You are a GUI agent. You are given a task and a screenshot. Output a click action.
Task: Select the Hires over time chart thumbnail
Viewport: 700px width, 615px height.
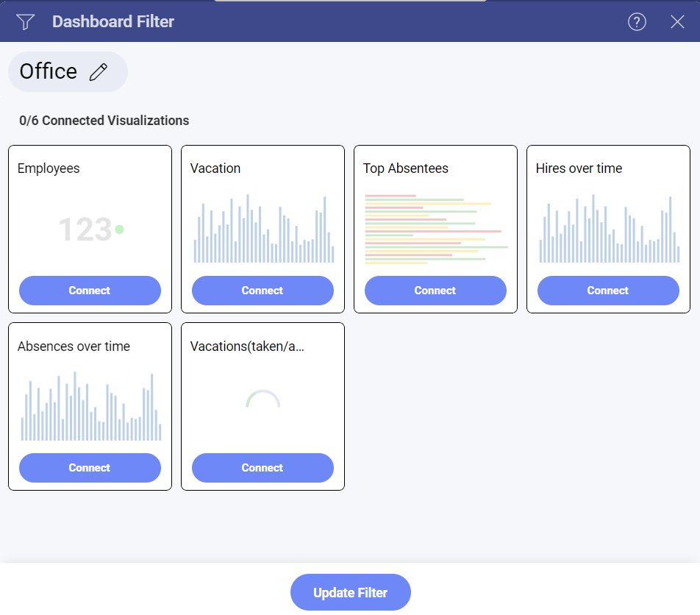610,229
